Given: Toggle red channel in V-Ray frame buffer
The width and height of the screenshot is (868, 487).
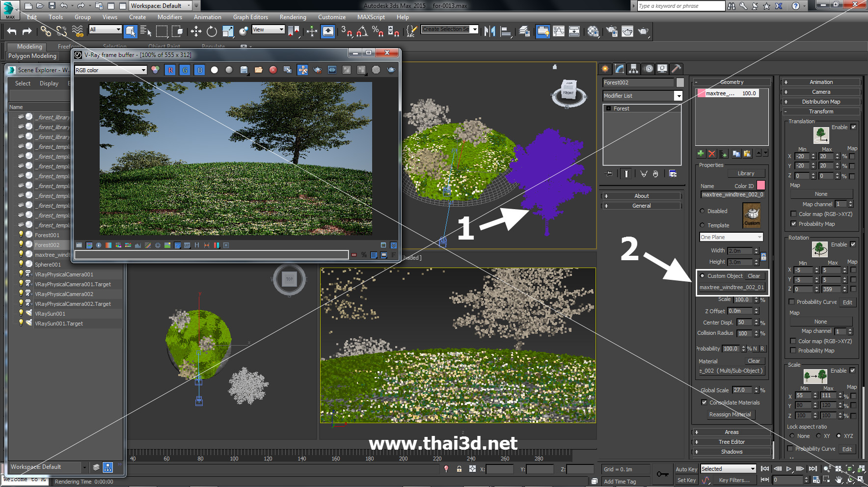Looking at the screenshot, I should coord(170,70).
